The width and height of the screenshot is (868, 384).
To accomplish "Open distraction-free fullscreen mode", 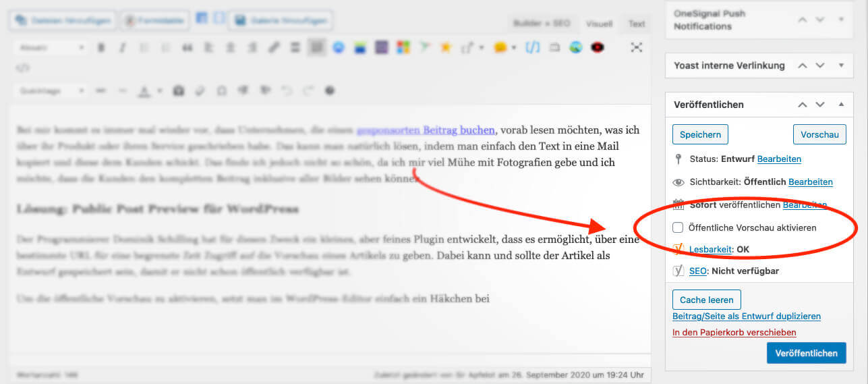I will (x=636, y=47).
